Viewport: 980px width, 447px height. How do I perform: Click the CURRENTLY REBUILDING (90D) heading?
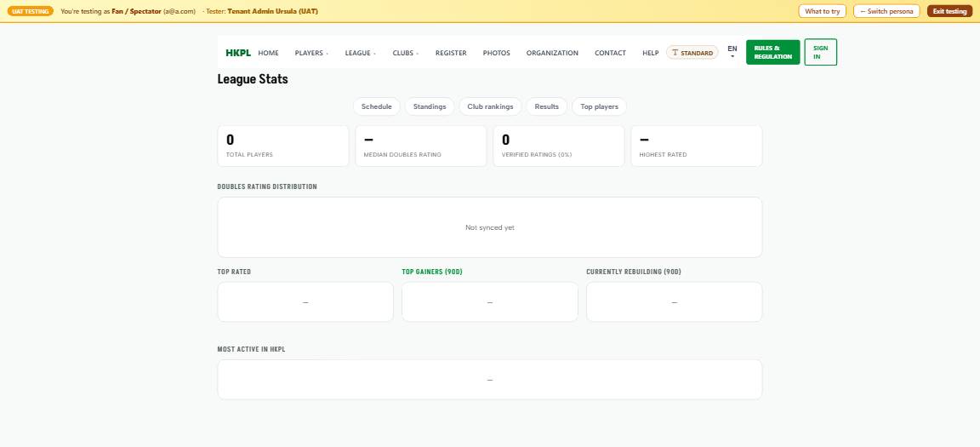[x=634, y=272]
